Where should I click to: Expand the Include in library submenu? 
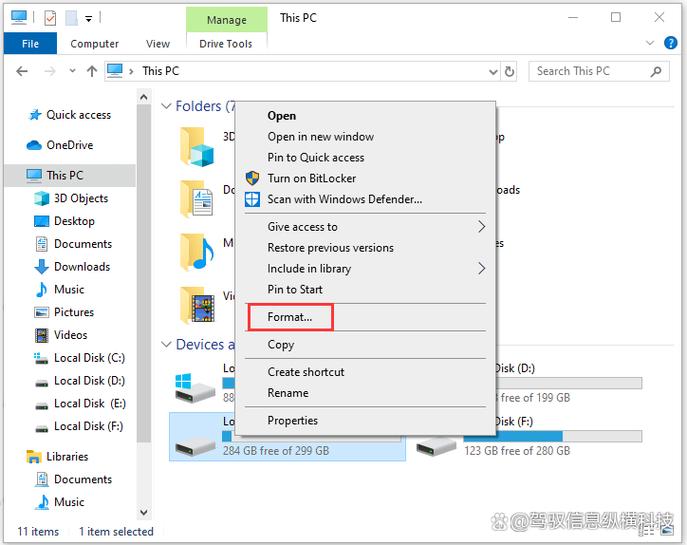click(365, 269)
